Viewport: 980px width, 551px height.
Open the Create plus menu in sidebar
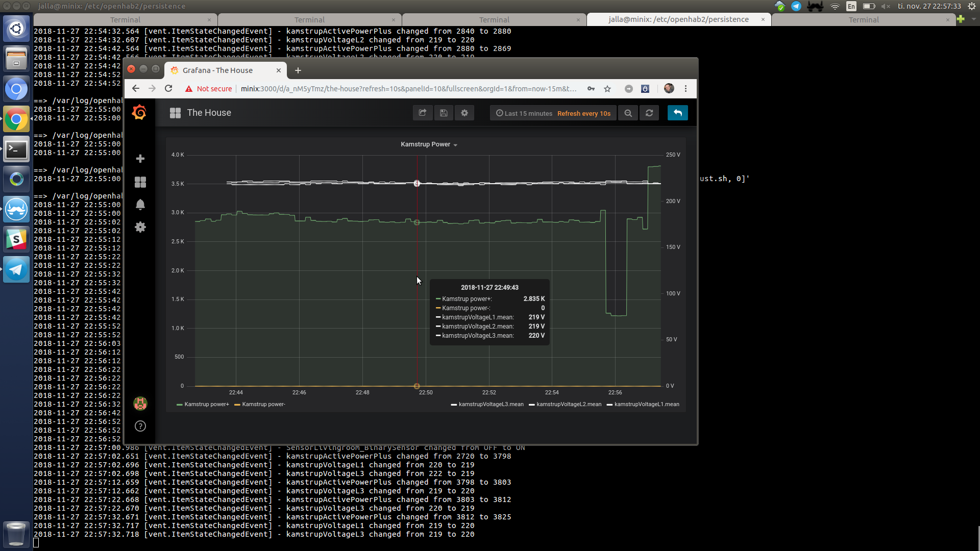tap(140, 159)
